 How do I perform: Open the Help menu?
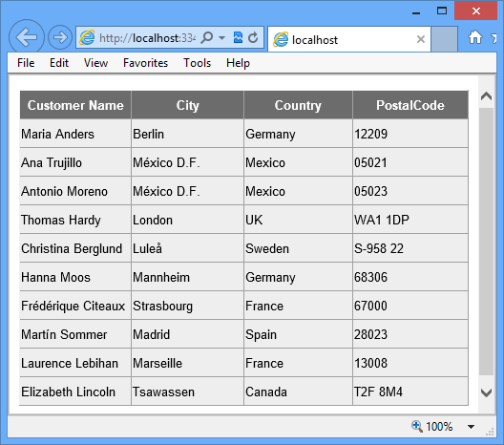(x=238, y=63)
